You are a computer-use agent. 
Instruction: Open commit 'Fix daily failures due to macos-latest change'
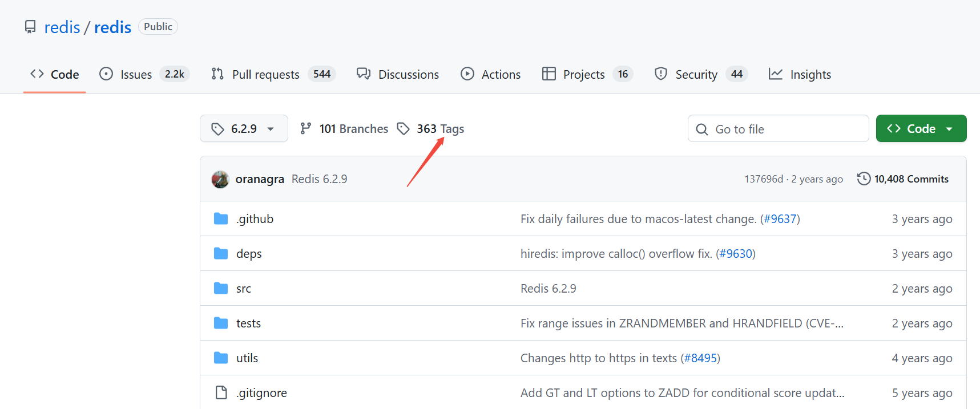tap(638, 219)
